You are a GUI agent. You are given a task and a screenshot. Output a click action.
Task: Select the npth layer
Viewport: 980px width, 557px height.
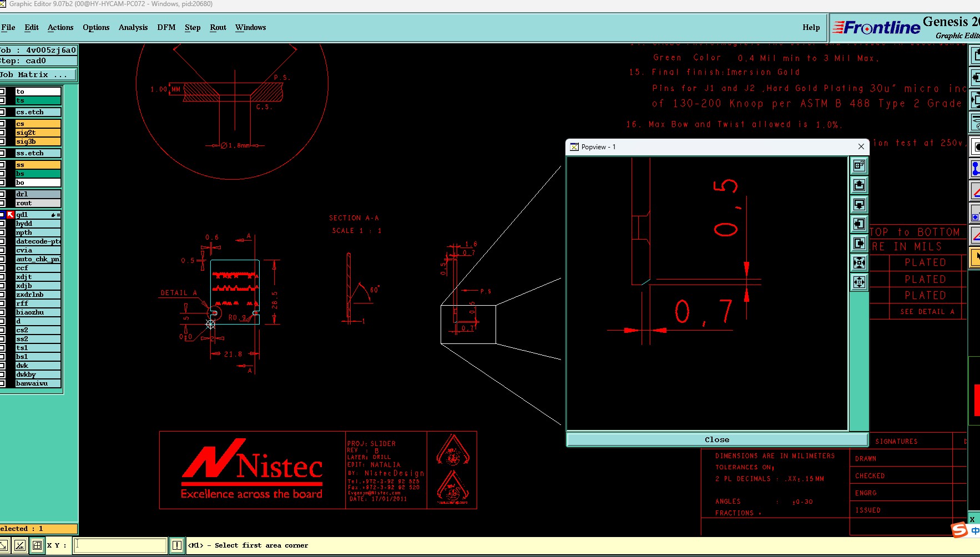click(38, 232)
